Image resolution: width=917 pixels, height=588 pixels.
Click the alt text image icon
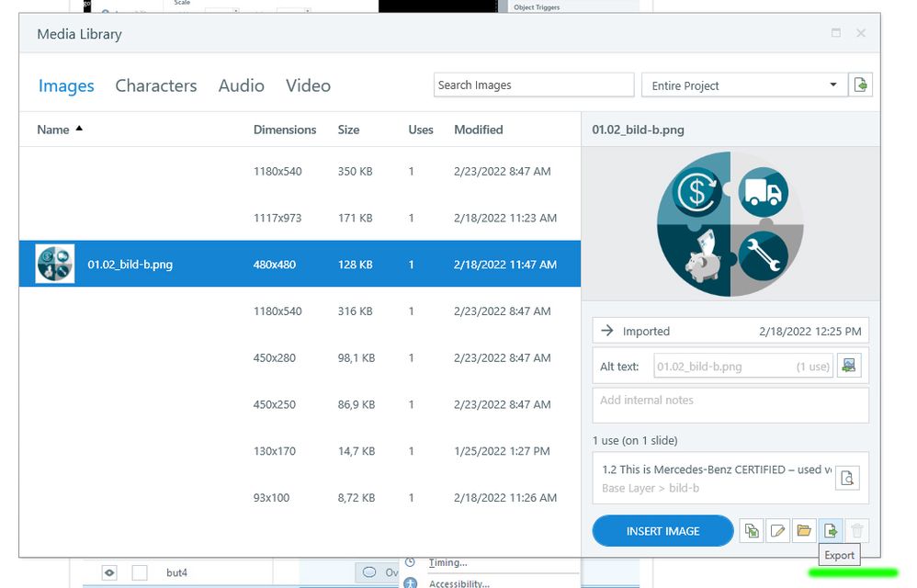click(x=849, y=366)
